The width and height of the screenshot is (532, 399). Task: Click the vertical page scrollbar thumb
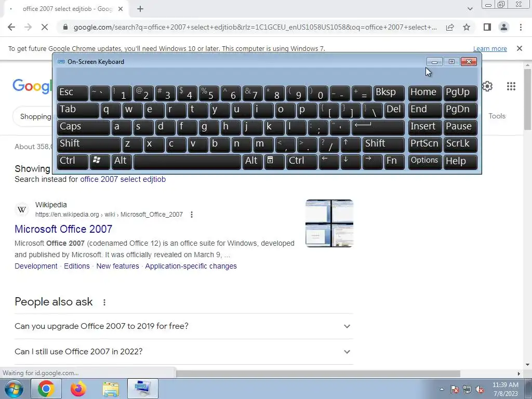(x=527, y=99)
